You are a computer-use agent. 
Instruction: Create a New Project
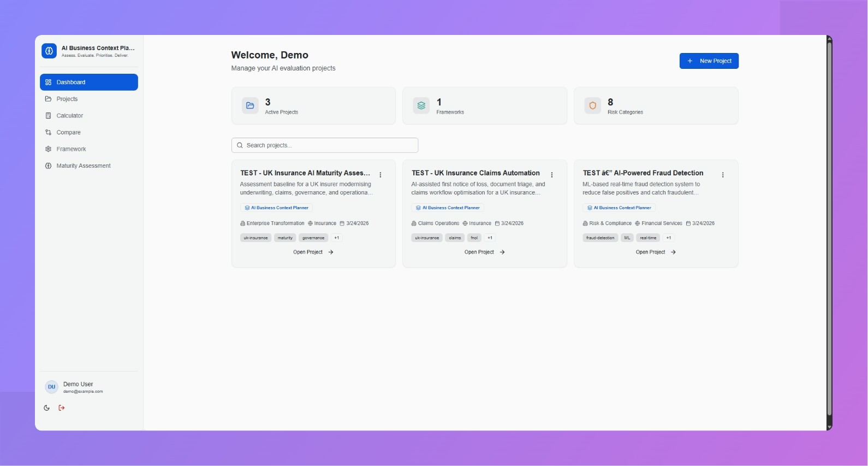[x=709, y=61]
